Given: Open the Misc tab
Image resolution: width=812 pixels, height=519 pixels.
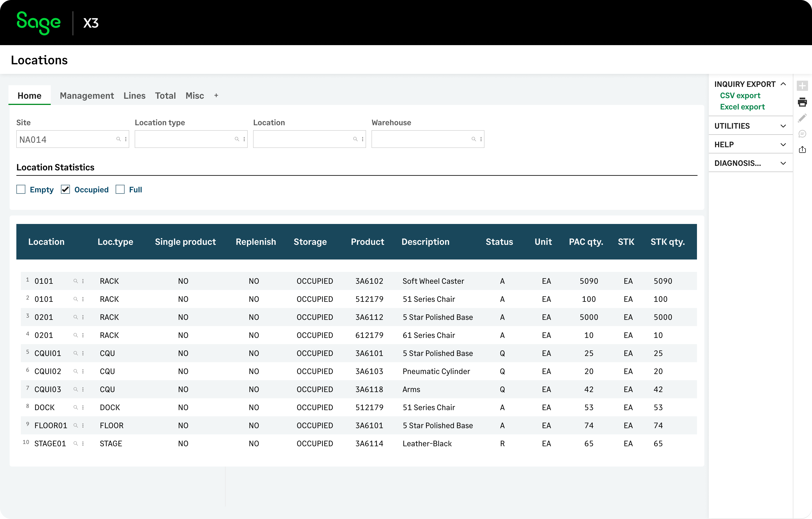Looking at the screenshot, I should coord(195,96).
